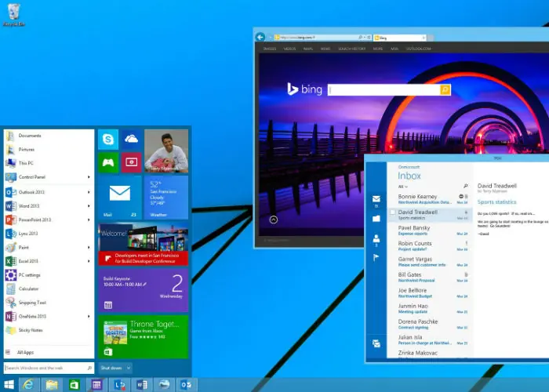Open the flagged icon in Mail sidebar
Image resolution: width=549 pixels, height=392 pixels.
click(376, 258)
